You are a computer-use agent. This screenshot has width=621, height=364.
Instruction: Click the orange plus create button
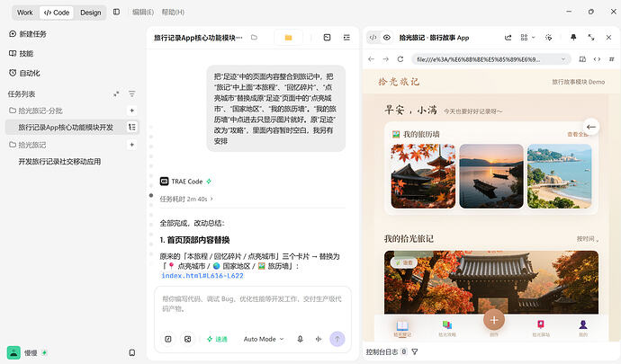pyautogui.click(x=494, y=320)
